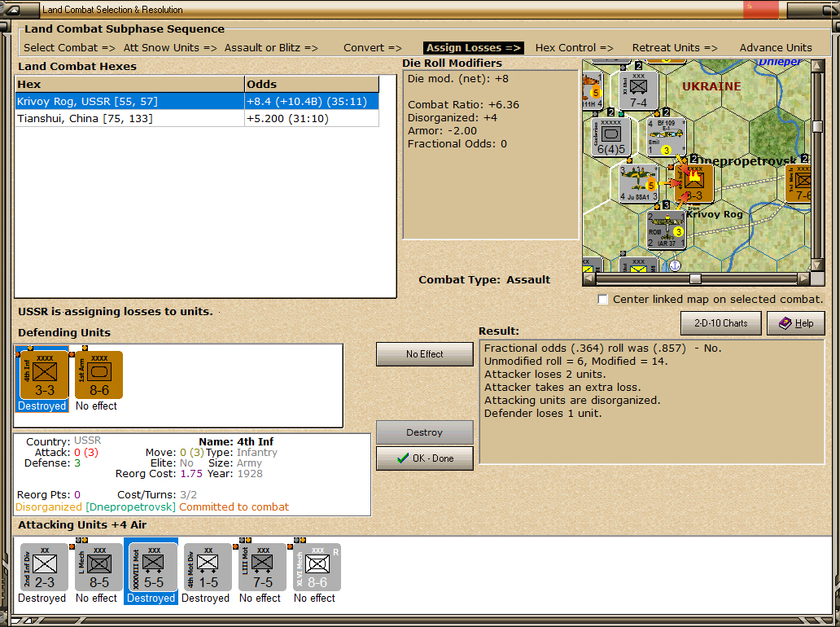The width and height of the screenshot is (840, 627).
Task: Click the anchor port symbol on map
Action: [x=676, y=265]
